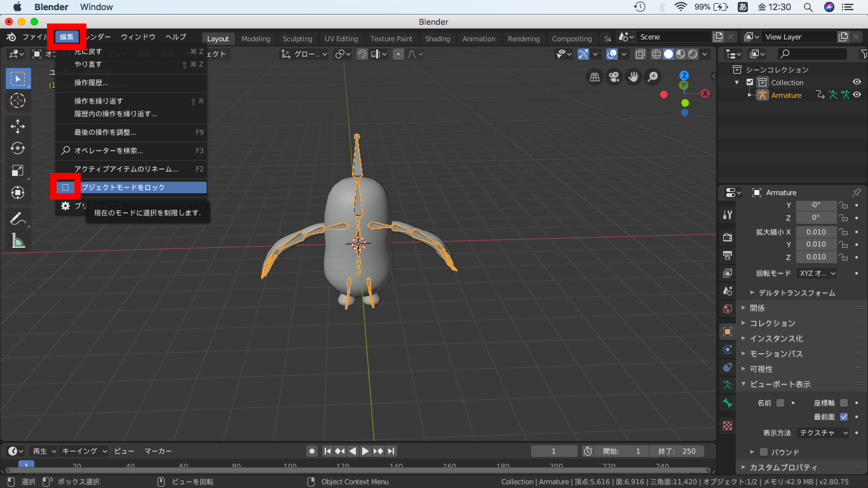Screen dimensions: 868x488
Task: Switch to the Sculpting workspace tab
Action: click(297, 39)
